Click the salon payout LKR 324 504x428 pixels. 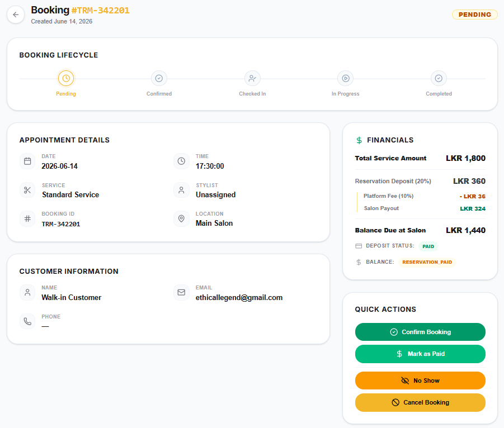[x=473, y=209]
